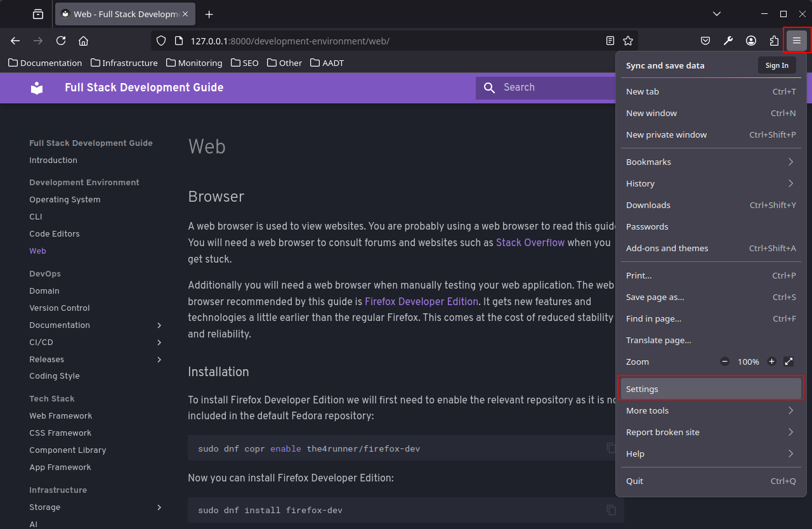Reset zoom level 100% button
Image resolution: width=812 pixels, height=529 pixels.
(x=749, y=362)
